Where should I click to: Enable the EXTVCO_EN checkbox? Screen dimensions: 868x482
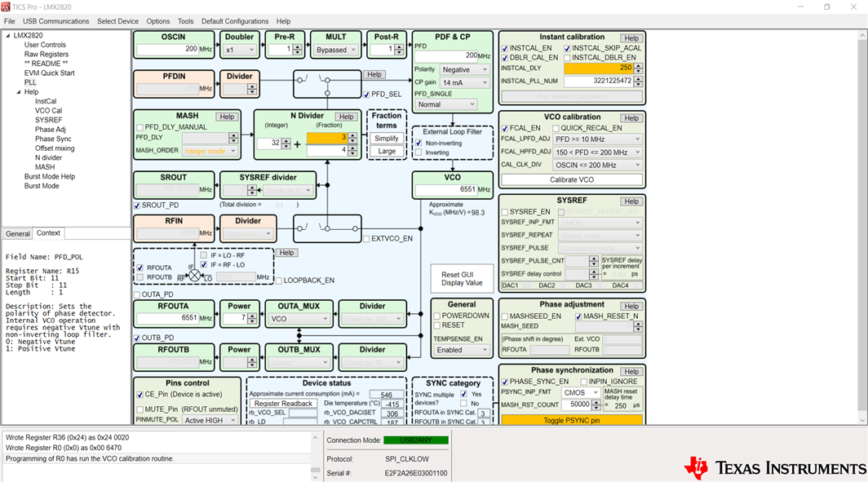[366, 239]
